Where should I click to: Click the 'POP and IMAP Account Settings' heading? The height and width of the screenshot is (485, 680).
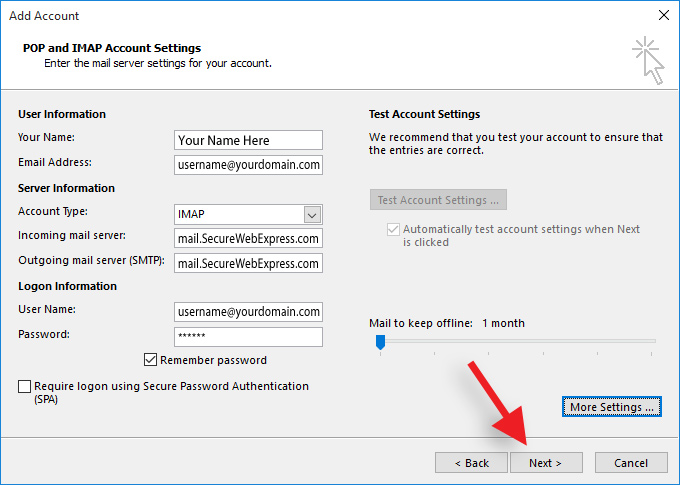pyautogui.click(x=112, y=48)
